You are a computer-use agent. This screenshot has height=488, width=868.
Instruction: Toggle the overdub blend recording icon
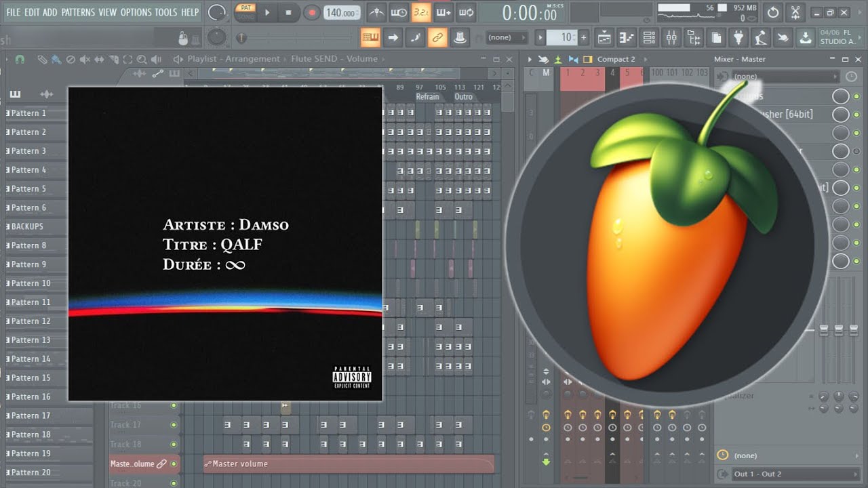click(x=443, y=12)
